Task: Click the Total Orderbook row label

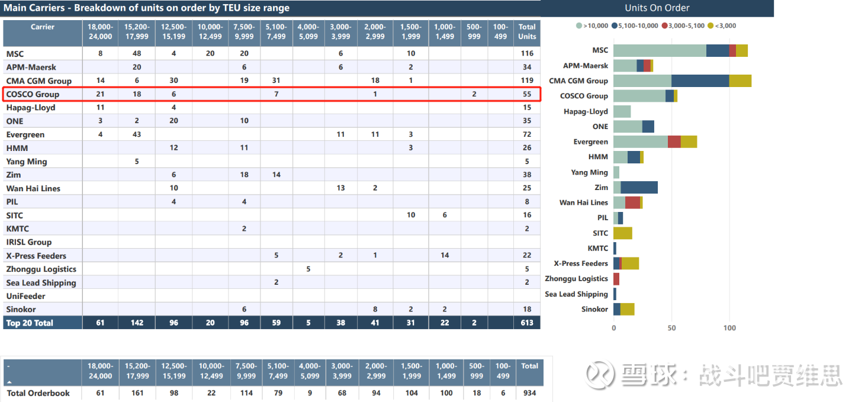Action: (38, 393)
